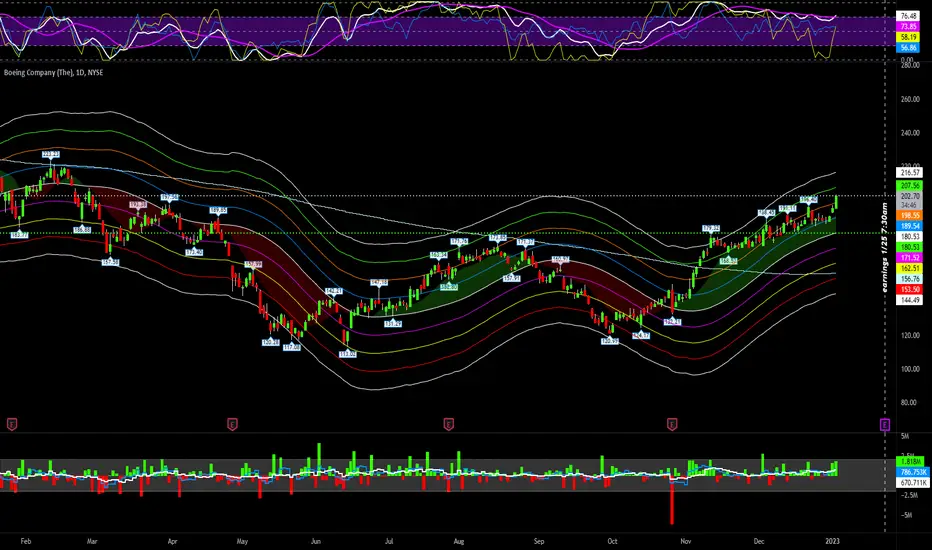Open the earnings E marker just before Nov
932x550 pixels.
click(672, 424)
